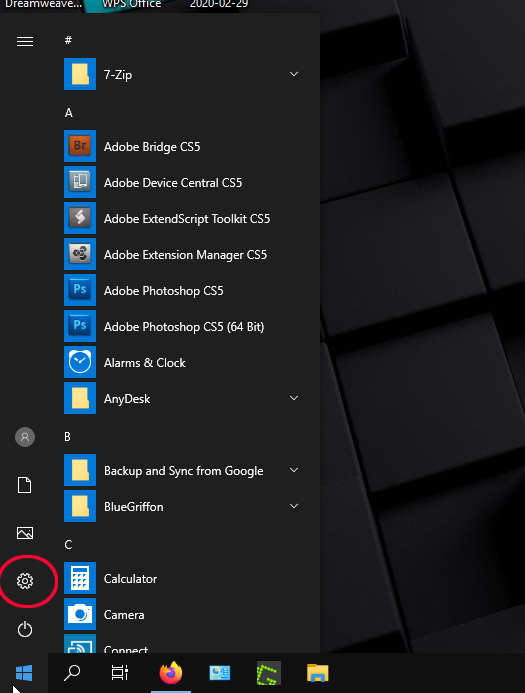Open Pictures from Start sidebar
The image size is (525, 693).
click(25, 533)
